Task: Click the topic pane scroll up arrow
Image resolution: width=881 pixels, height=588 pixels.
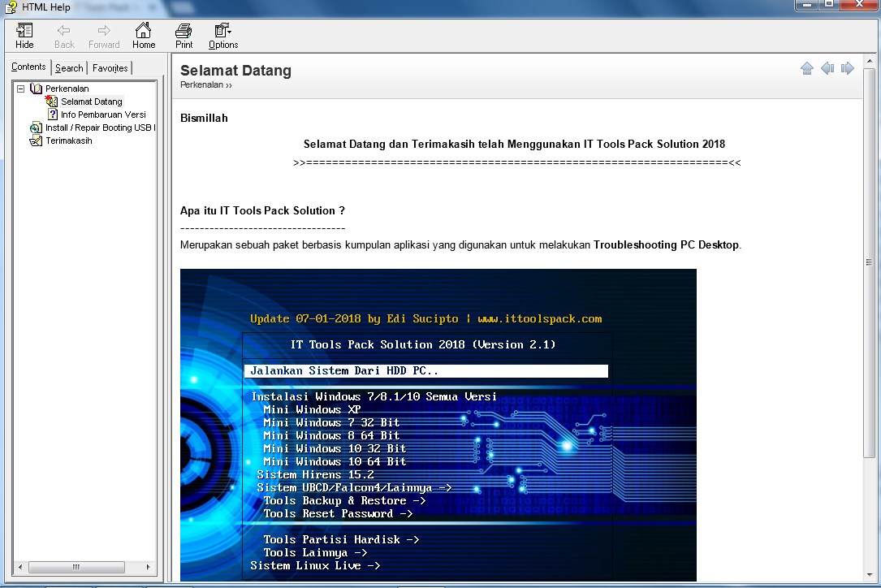Action: (869, 61)
